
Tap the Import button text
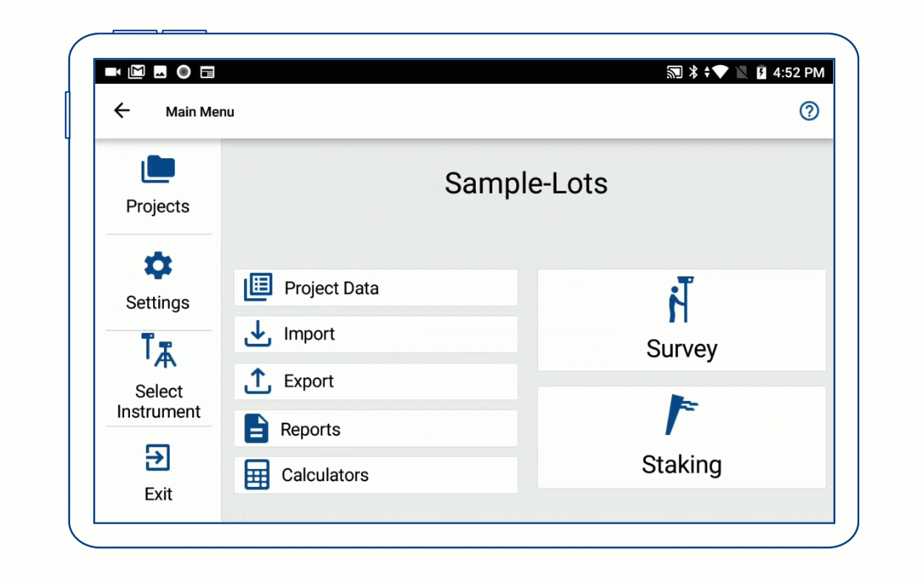(309, 335)
